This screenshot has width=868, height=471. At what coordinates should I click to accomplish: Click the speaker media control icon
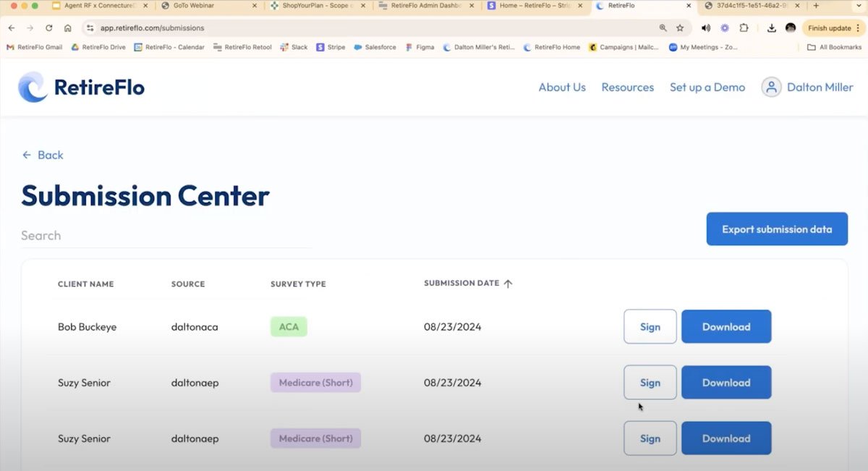706,28
